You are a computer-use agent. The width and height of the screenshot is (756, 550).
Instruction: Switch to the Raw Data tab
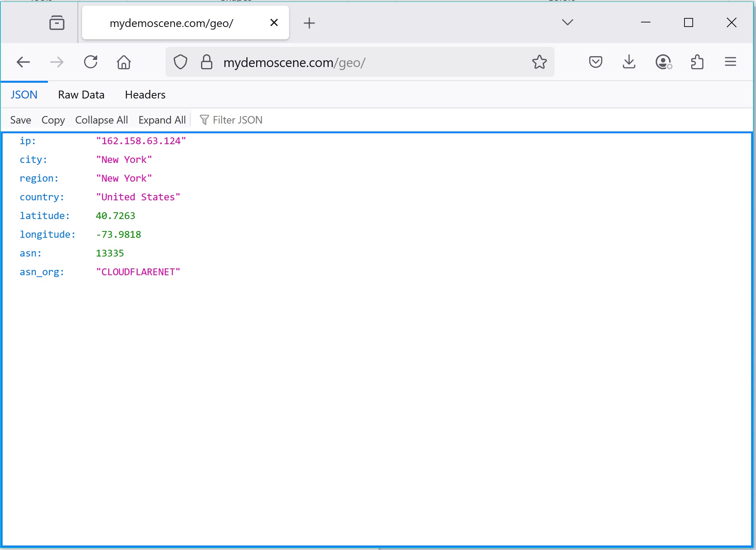click(x=81, y=95)
